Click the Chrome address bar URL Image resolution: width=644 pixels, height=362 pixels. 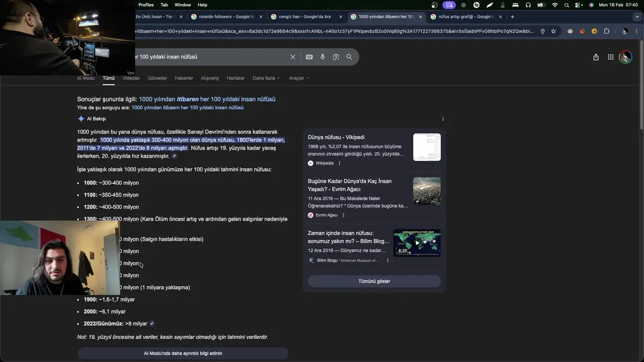[335, 31]
